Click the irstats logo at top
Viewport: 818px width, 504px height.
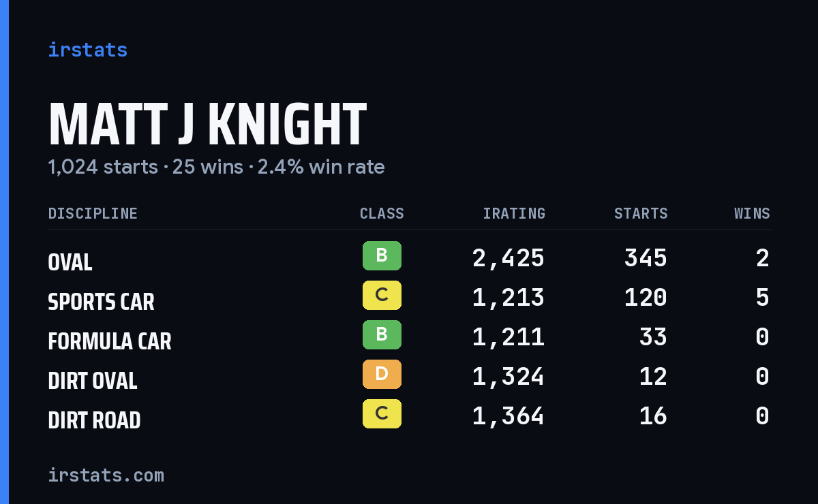coord(87,50)
